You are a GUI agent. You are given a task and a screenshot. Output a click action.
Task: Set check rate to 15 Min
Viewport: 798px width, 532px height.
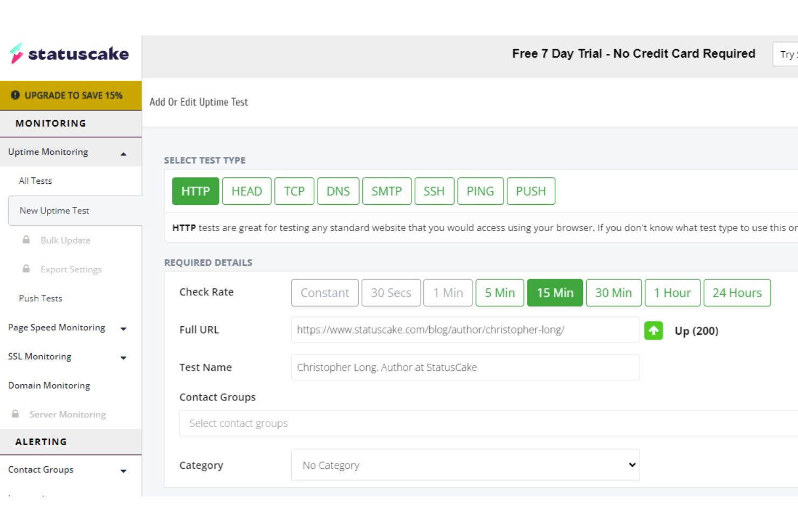click(555, 293)
